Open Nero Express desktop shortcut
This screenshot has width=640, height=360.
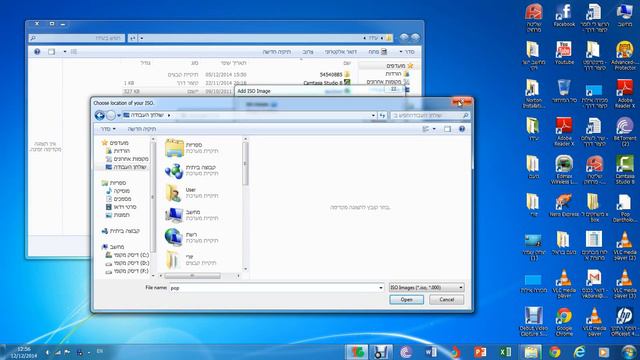[564, 205]
